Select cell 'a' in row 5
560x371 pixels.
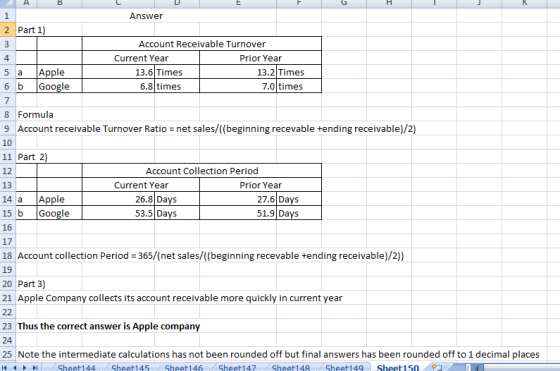pos(26,72)
